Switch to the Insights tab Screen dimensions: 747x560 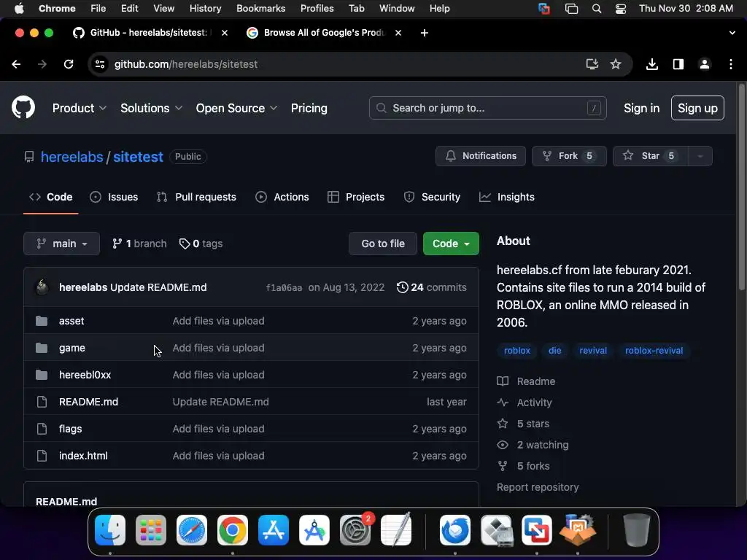tap(506, 197)
